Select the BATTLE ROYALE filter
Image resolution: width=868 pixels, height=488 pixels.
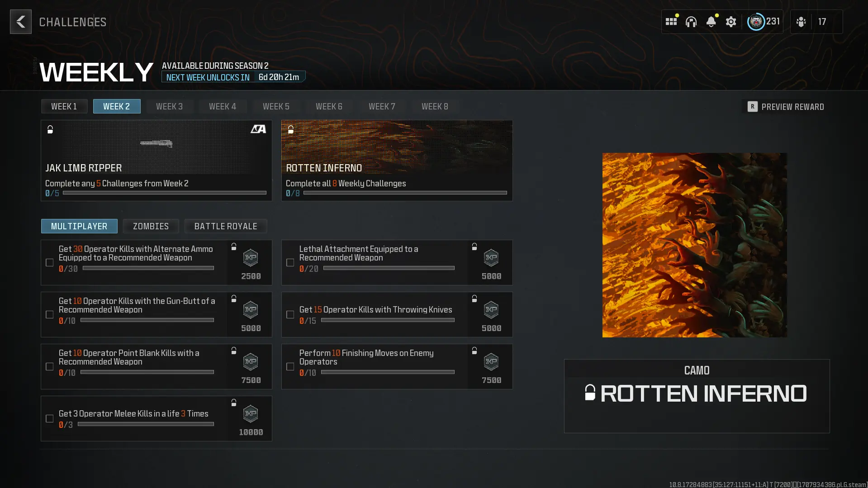pos(226,226)
